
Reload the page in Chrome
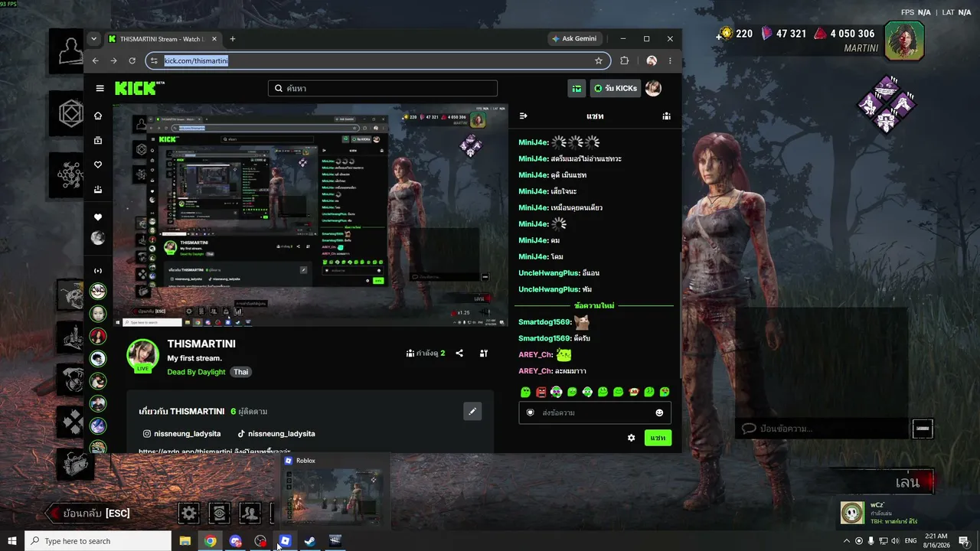[132, 60]
